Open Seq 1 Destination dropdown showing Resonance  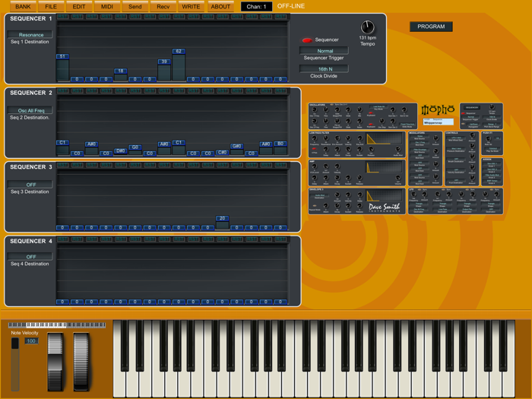[x=30, y=35]
